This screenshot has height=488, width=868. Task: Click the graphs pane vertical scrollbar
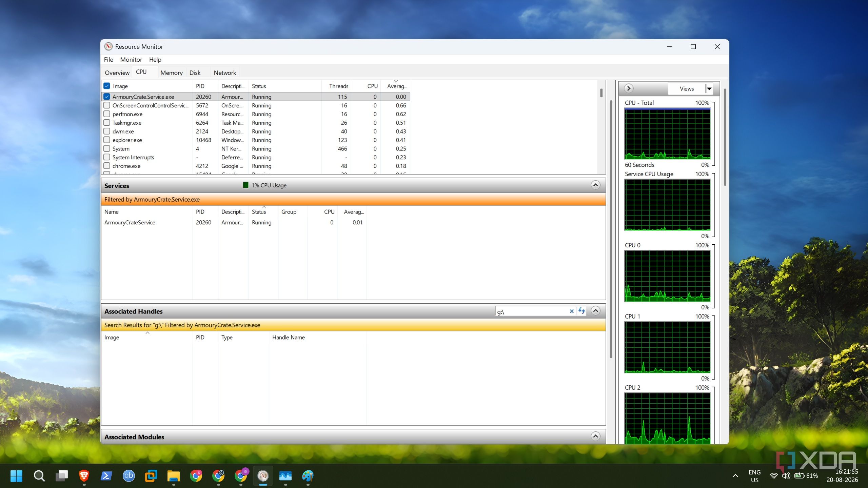point(725,137)
